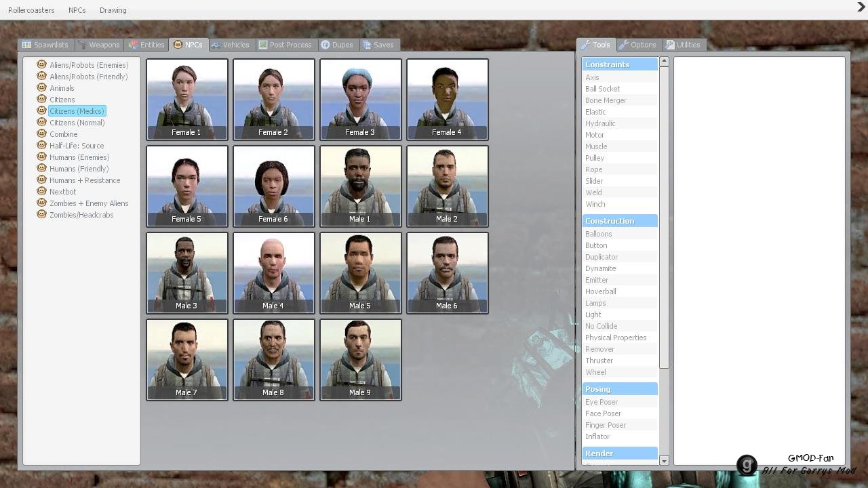Image resolution: width=868 pixels, height=488 pixels.
Task: Switch to the Weapons tab
Action: [x=98, y=45]
